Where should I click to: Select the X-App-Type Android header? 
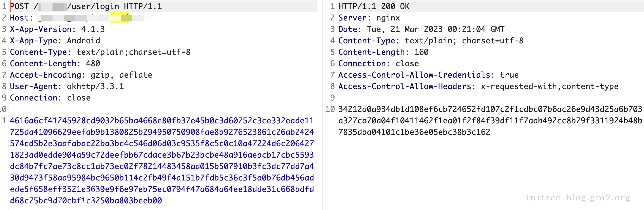pyautogui.click(x=55, y=41)
